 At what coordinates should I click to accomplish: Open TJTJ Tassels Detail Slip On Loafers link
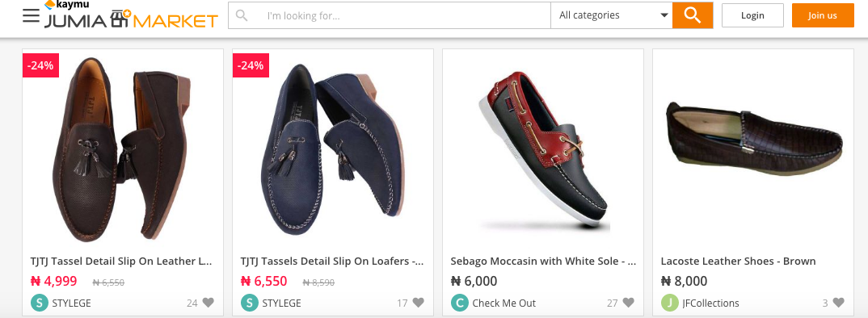click(x=332, y=261)
